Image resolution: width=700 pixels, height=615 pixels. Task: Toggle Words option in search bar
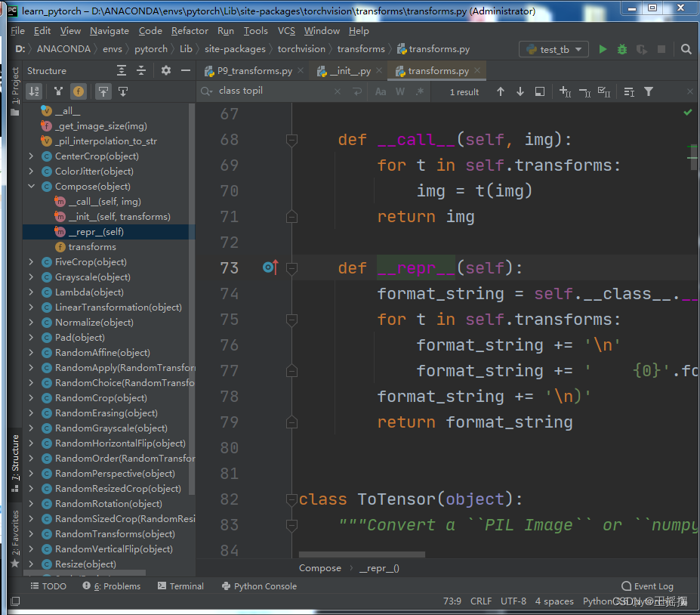point(400,91)
